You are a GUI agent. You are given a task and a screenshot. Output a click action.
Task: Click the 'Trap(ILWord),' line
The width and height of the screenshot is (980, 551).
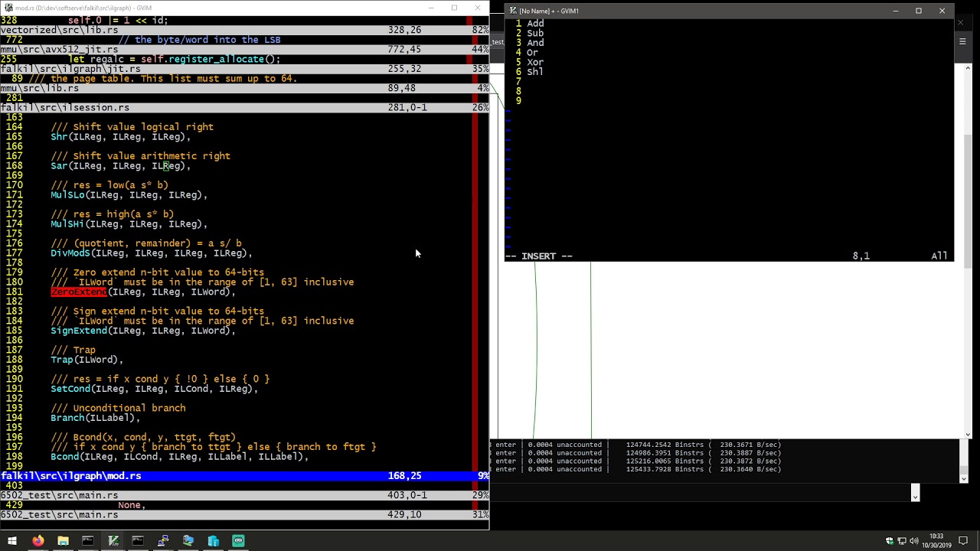87,360
